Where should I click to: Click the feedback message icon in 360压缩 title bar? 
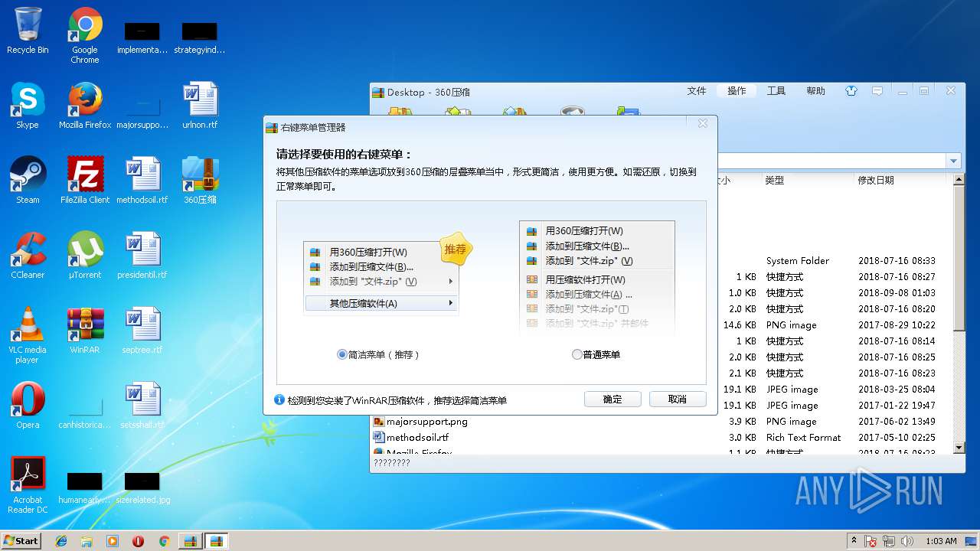point(877,90)
